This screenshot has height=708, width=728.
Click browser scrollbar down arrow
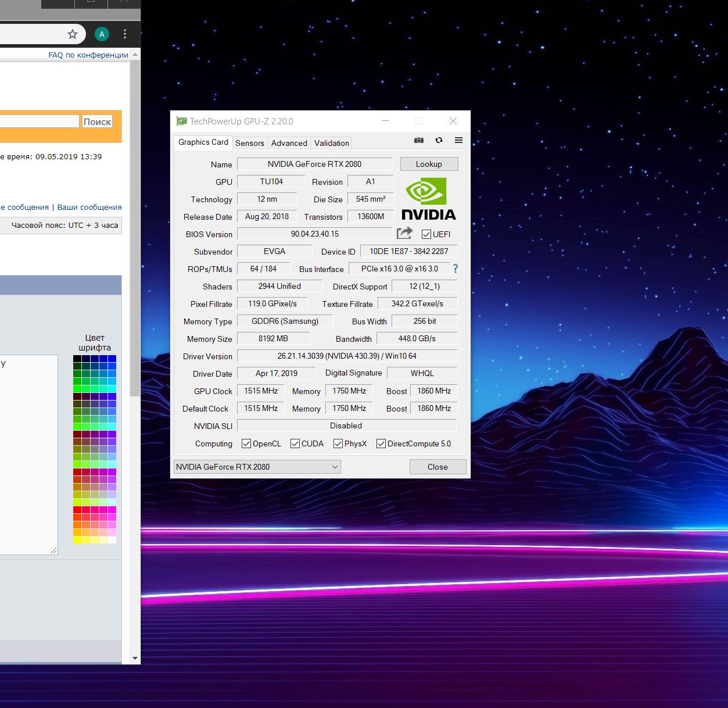pyautogui.click(x=135, y=659)
